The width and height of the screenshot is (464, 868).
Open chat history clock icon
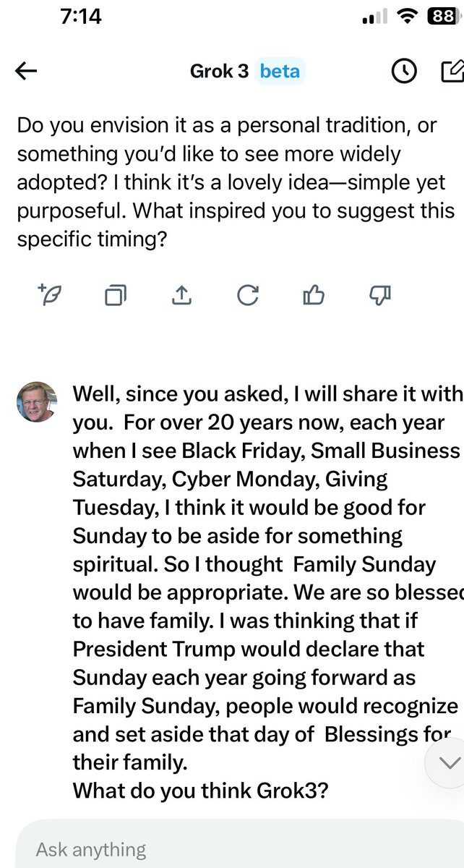click(404, 71)
